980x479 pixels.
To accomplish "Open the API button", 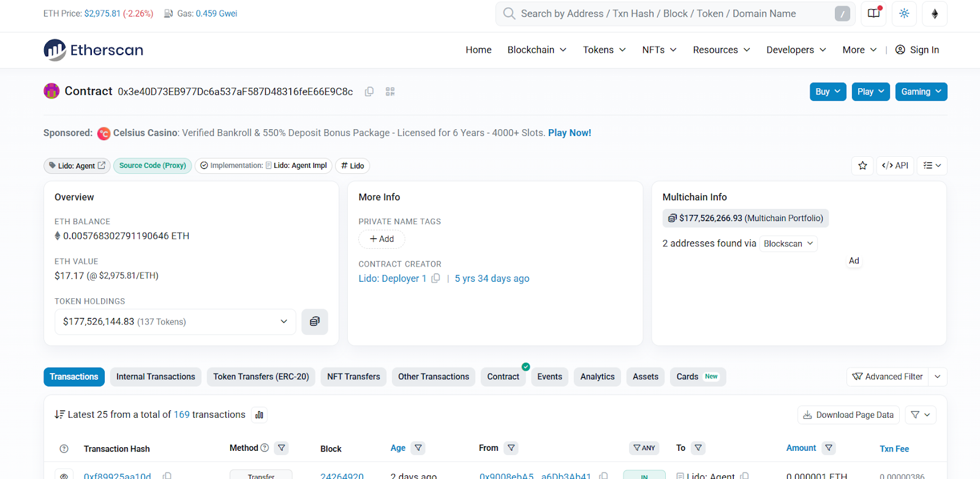I will coord(895,165).
